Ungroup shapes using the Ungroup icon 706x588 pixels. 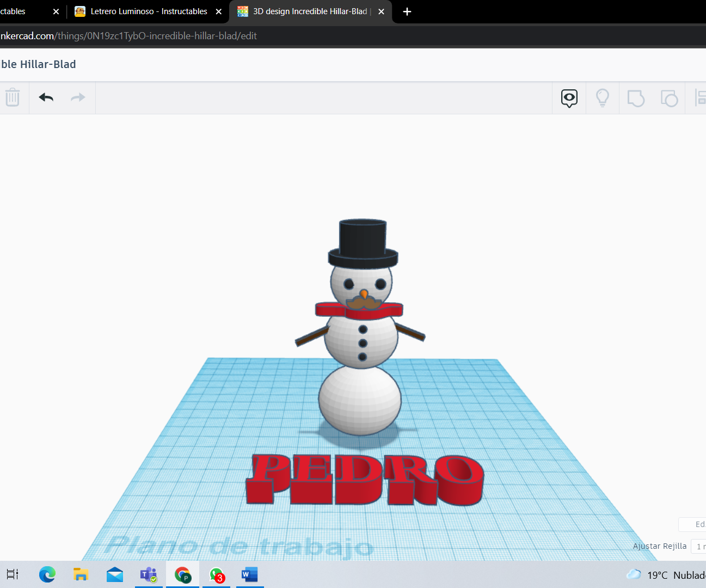click(x=669, y=97)
